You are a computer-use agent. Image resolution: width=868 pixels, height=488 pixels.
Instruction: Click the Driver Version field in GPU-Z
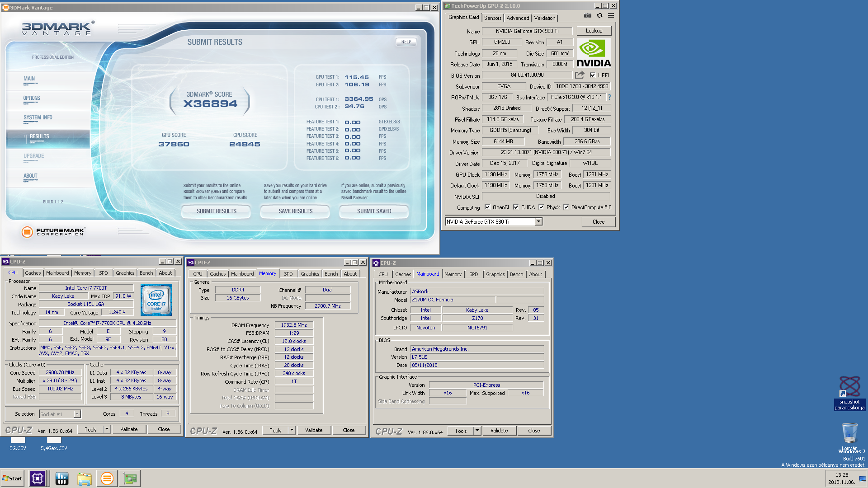pos(546,152)
